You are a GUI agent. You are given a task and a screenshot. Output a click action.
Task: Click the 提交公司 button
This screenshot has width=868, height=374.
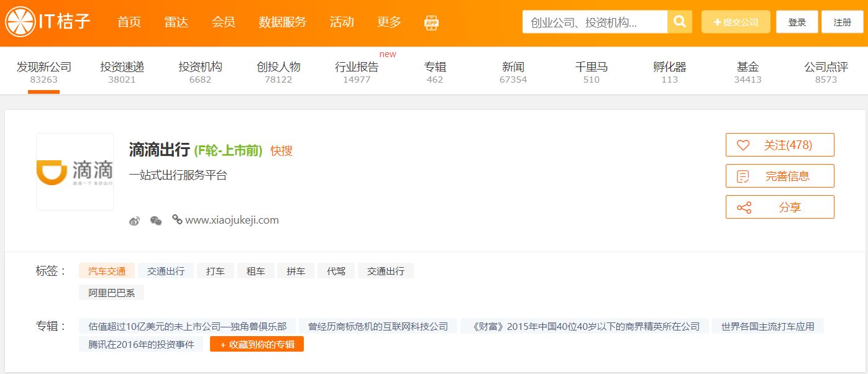point(736,22)
